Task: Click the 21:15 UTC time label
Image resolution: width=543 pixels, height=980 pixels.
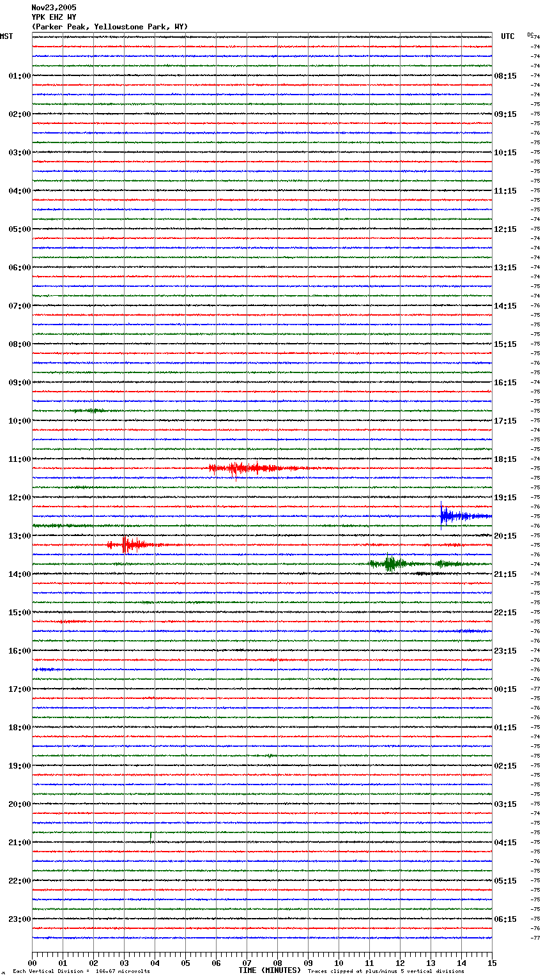Action: click(x=505, y=574)
